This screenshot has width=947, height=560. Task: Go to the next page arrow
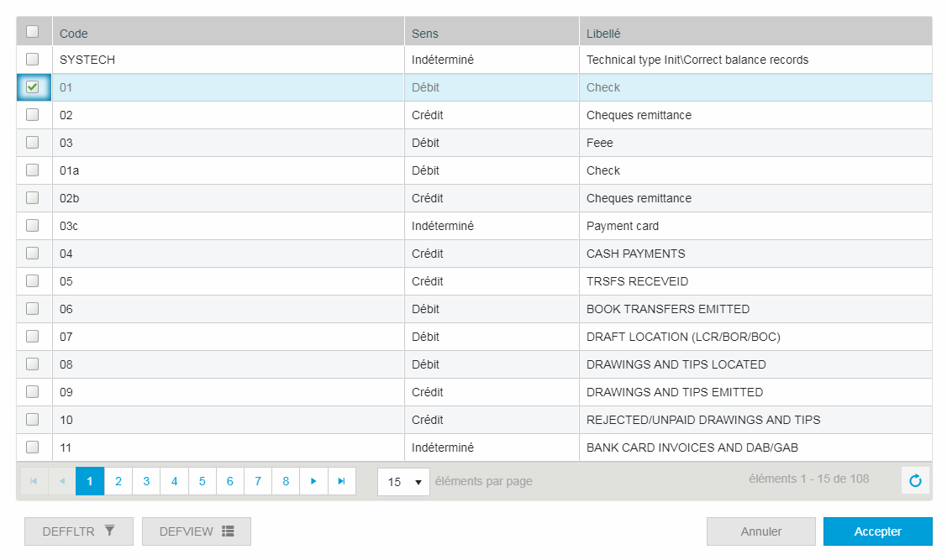pyautogui.click(x=313, y=481)
